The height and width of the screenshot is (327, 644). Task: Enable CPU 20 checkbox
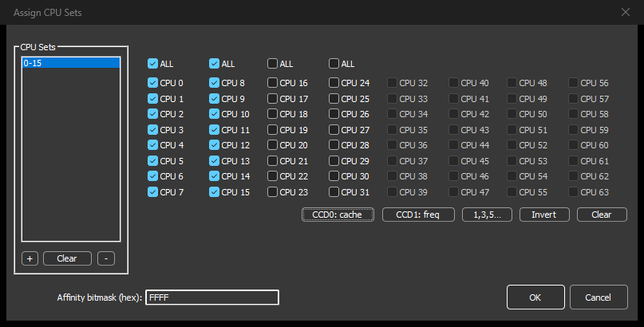[x=272, y=145]
